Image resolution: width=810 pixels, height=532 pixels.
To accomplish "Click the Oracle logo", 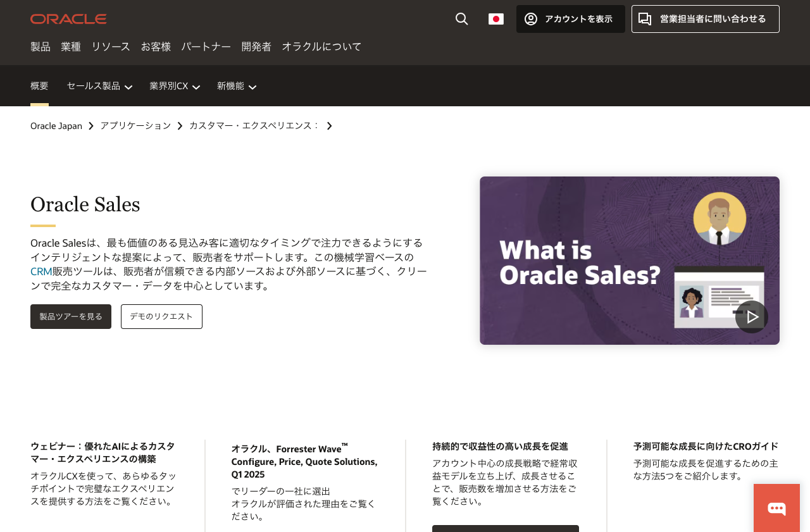I will (x=68, y=18).
